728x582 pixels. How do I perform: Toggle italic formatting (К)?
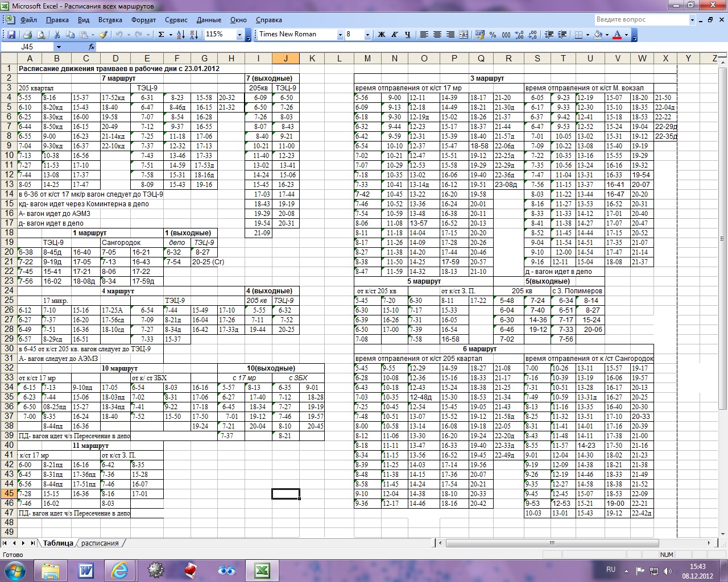coord(395,35)
